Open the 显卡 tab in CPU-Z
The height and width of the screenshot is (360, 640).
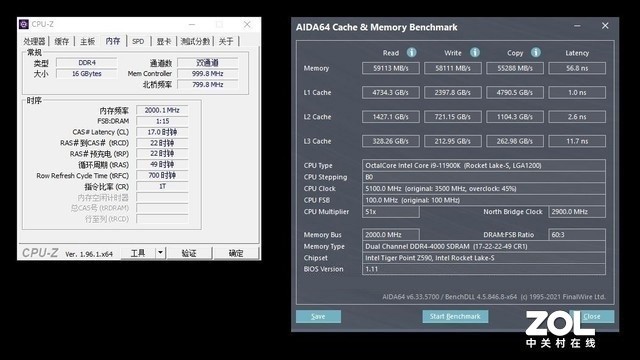click(x=164, y=41)
